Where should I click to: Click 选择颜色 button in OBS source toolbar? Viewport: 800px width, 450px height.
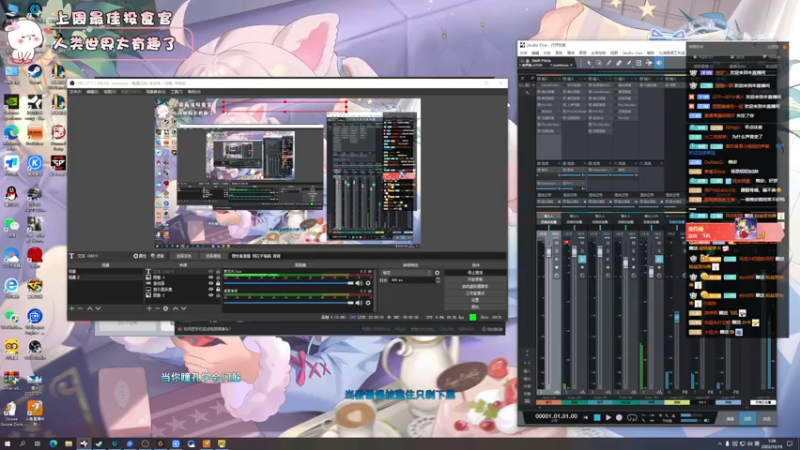(213, 256)
